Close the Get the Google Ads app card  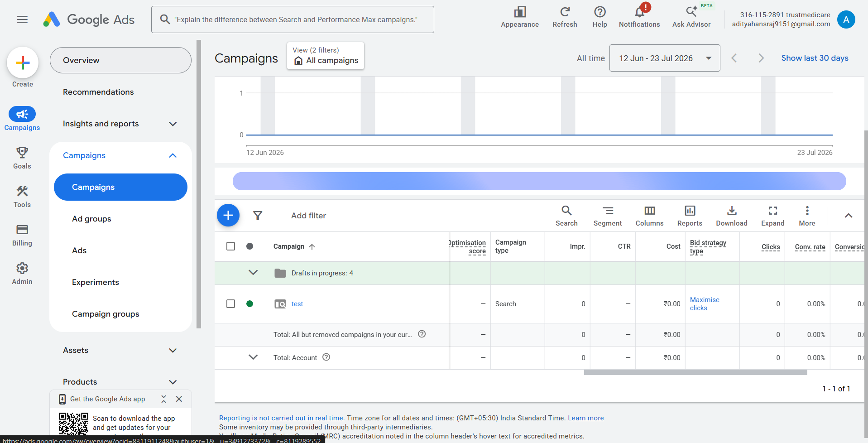coord(179,399)
